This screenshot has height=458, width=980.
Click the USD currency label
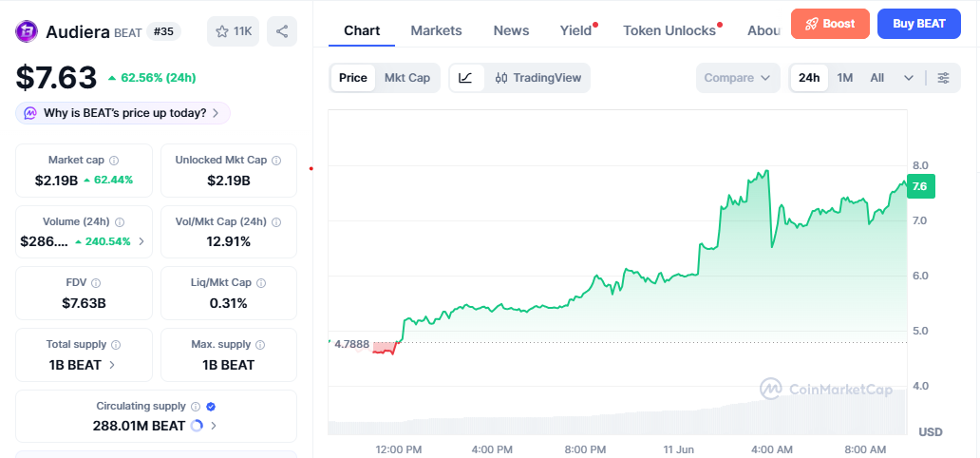pos(930,431)
